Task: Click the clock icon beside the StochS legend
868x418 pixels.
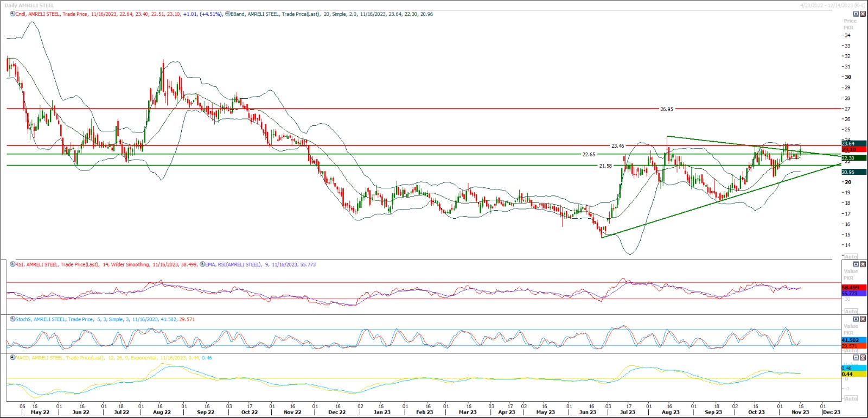Action: 12,319
